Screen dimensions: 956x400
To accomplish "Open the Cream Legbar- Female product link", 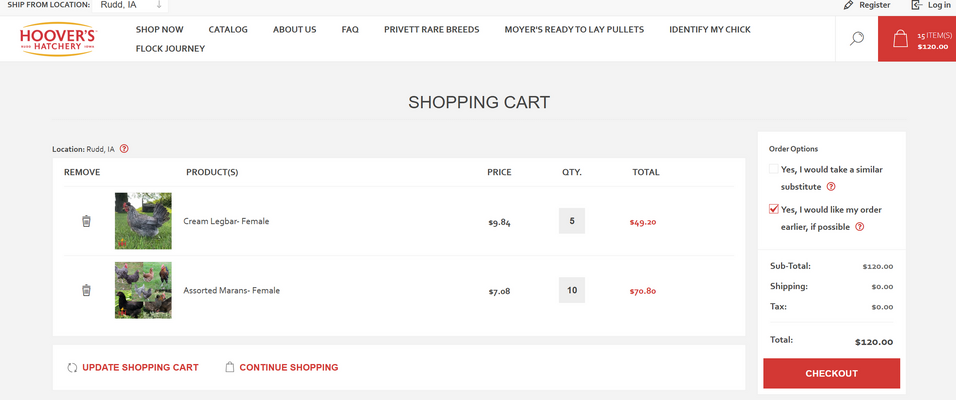I will pyautogui.click(x=226, y=221).
